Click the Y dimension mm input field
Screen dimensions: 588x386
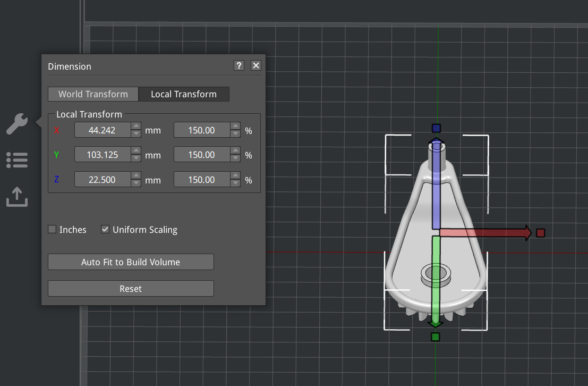pyautogui.click(x=103, y=154)
